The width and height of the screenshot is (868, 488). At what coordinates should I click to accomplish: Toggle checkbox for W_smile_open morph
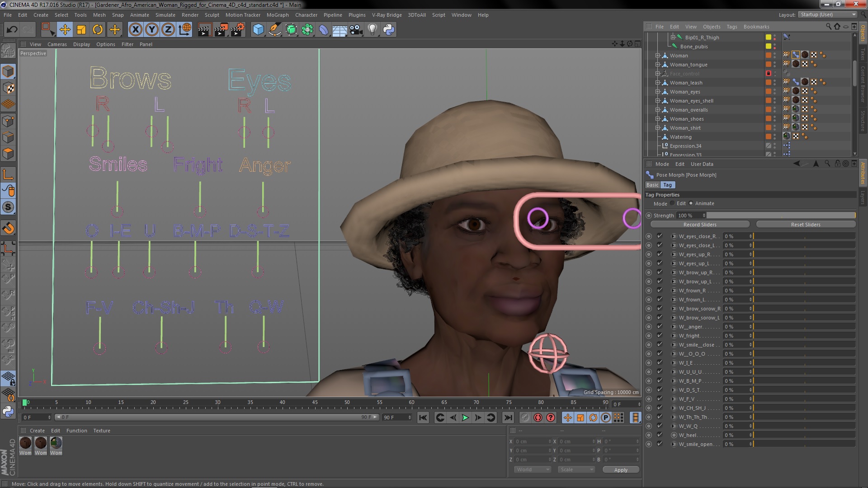(x=660, y=444)
